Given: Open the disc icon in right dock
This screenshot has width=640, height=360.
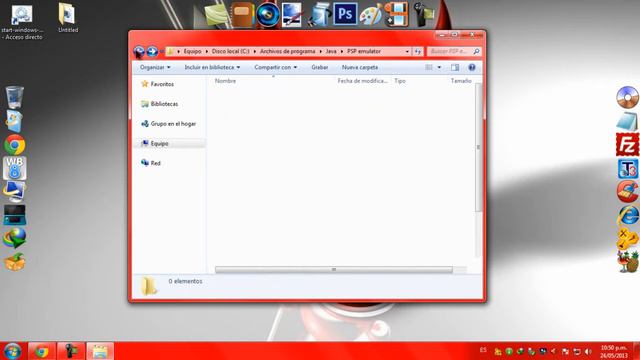Looking at the screenshot, I should (x=627, y=97).
